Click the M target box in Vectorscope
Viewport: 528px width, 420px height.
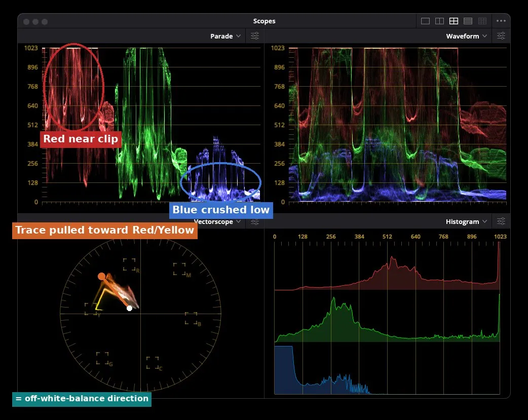(x=179, y=269)
